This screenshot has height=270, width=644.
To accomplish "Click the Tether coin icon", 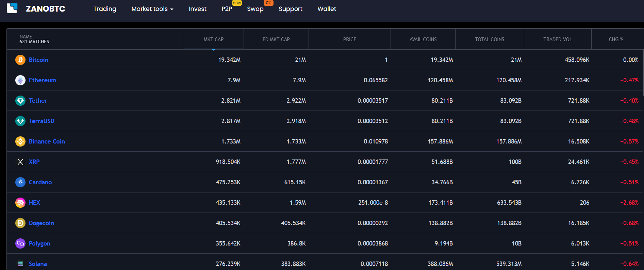I will [20, 101].
